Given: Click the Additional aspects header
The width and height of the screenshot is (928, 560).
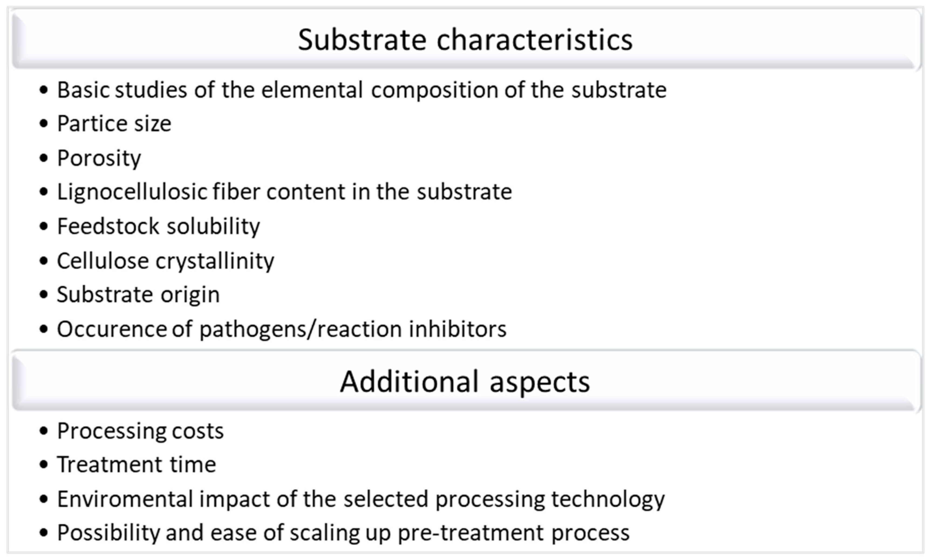Looking at the screenshot, I should [465, 382].
